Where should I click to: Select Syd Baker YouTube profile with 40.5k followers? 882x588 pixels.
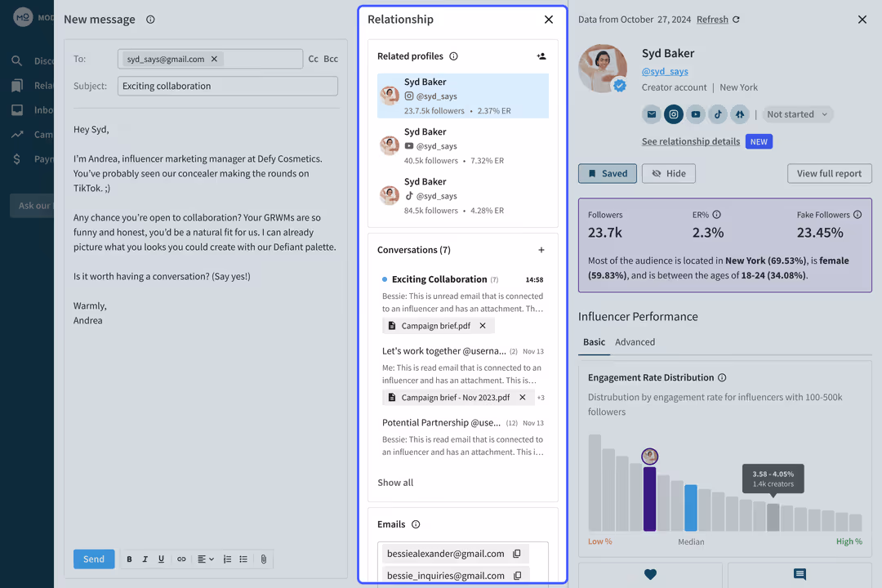[x=463, y=145]
